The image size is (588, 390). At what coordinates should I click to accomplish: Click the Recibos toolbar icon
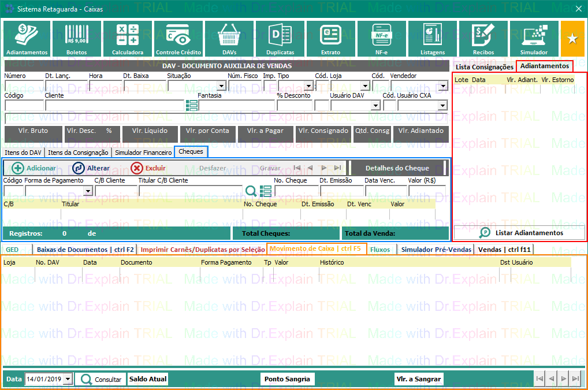483,39
